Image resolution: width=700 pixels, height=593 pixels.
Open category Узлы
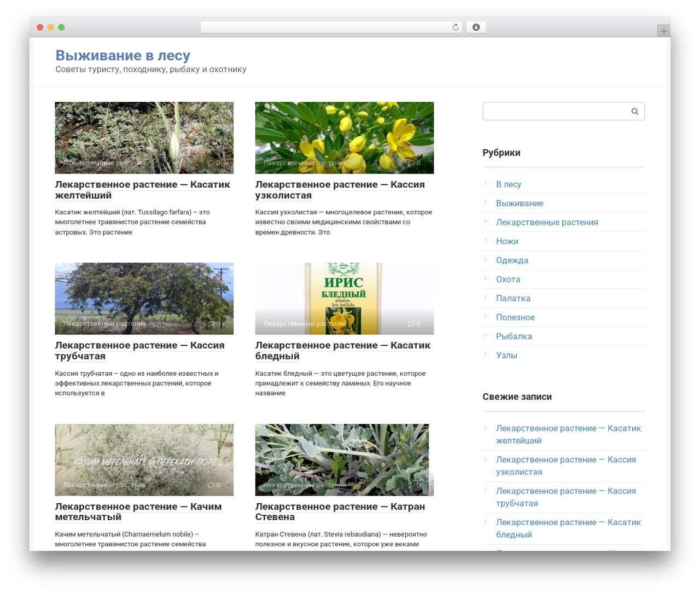[506, 356]
